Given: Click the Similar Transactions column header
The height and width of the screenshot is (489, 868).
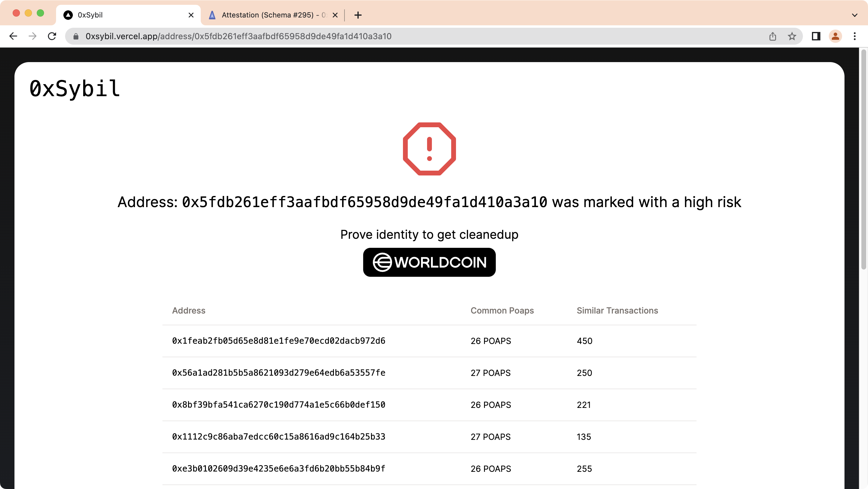Looking at the screenshot, I should (x=617, y=311).
